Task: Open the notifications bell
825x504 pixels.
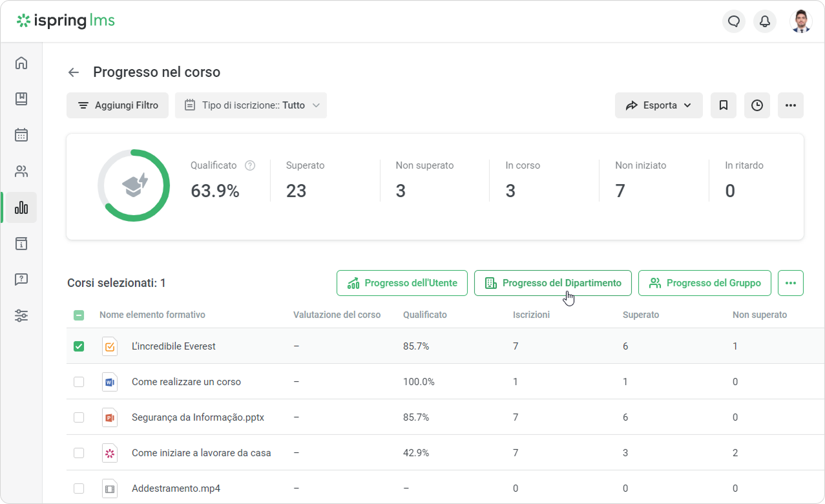Action: (764, 21)
